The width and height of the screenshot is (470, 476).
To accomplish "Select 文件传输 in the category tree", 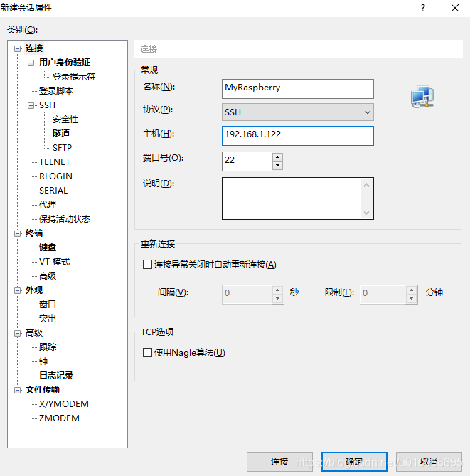I will pos(43,390).
